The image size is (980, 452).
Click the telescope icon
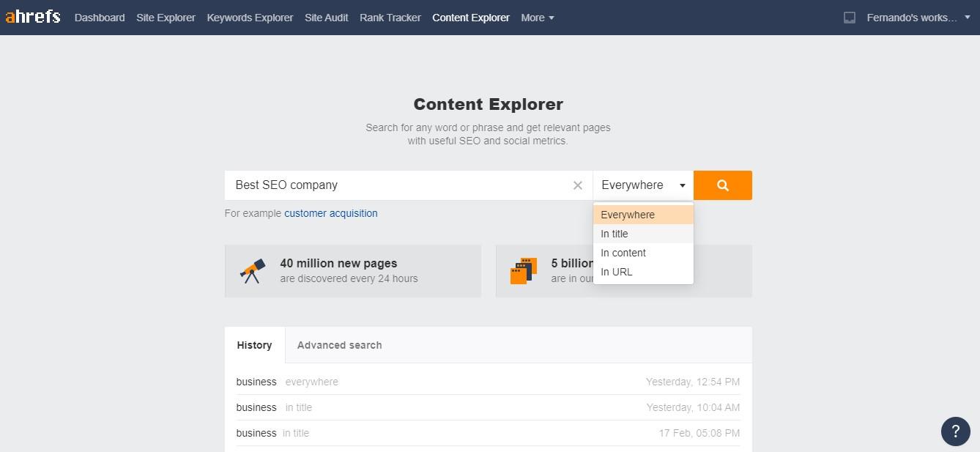(253, 271)
